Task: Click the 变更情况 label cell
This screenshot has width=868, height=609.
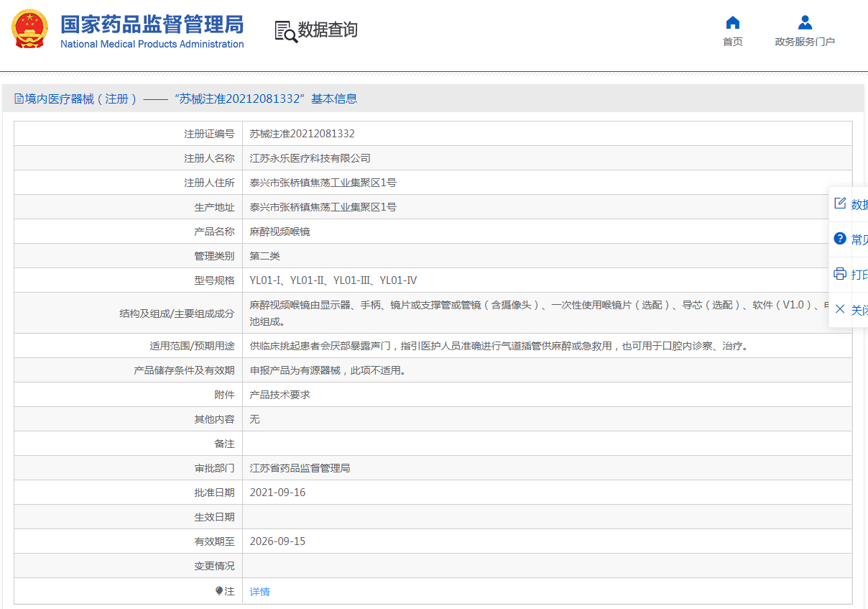Action: pos(128,566)
